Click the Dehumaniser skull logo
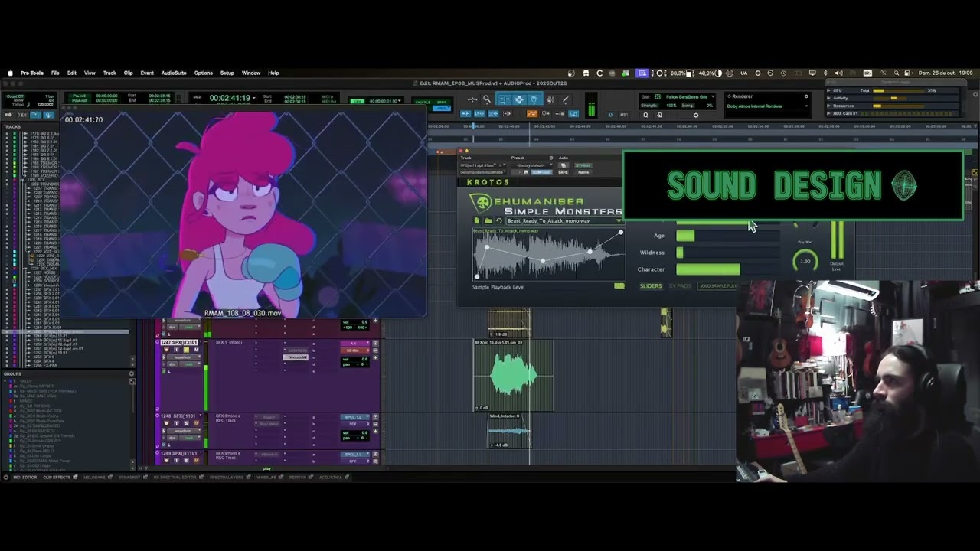 coord(483,202)
